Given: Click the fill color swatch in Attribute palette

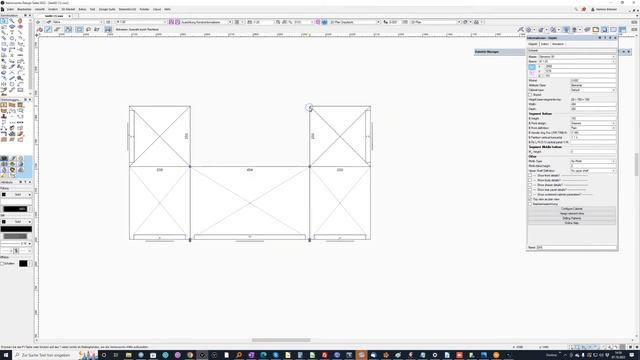Looking at the screenshot, I should pos(4,195).
